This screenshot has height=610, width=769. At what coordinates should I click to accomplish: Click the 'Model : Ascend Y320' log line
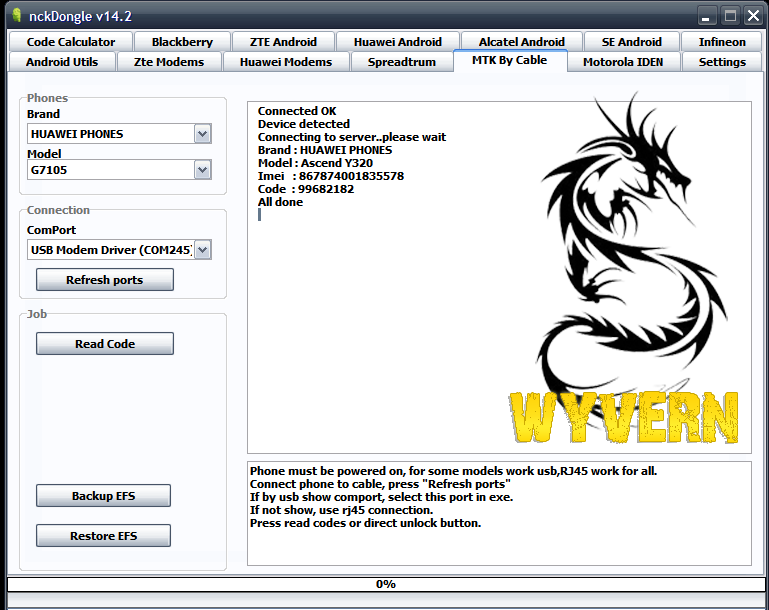click(x=315, y=163)
